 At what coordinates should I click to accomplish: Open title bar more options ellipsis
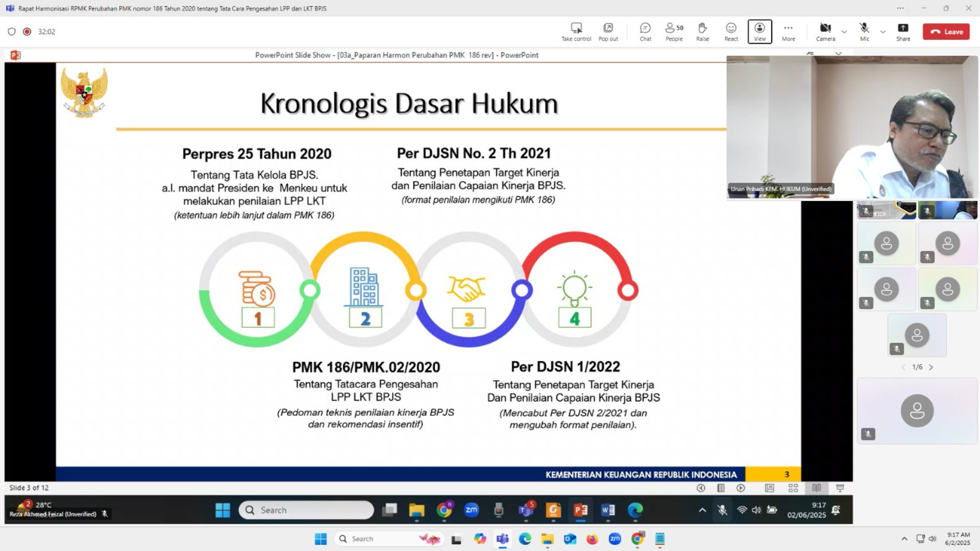[x=900, y=8]
